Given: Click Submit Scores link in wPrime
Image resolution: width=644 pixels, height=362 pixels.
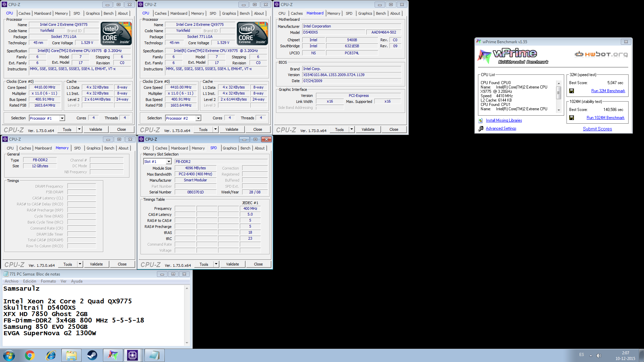Looking at the screenshot, I should (x=597, y=129).
